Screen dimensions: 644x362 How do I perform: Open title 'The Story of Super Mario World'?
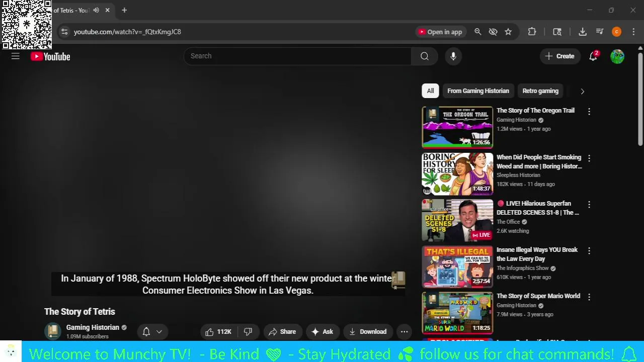(538, 296)
